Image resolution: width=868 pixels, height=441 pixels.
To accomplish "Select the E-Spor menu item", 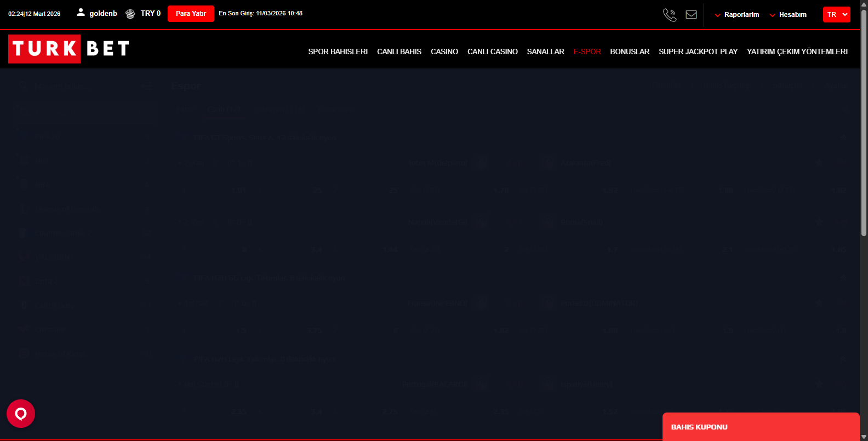I will tap(587, 51).
